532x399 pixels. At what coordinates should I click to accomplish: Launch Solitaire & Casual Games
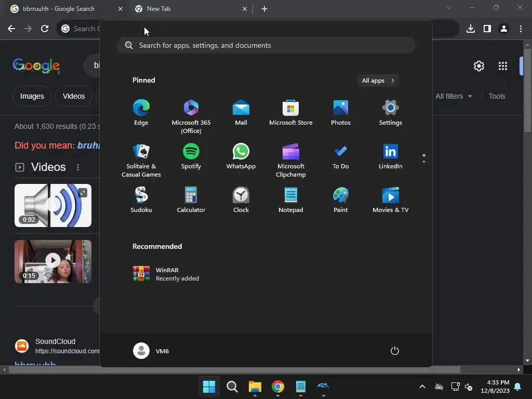point(141,161)
